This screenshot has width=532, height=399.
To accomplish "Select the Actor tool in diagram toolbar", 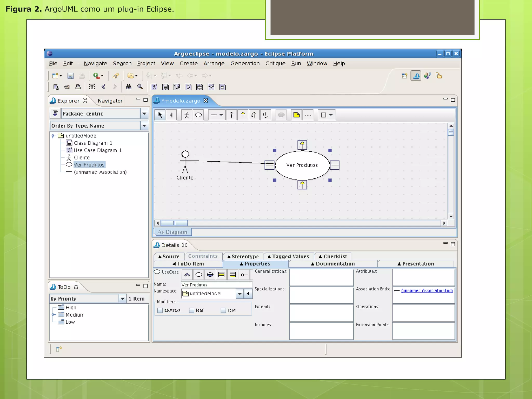I will click(187, 115).
